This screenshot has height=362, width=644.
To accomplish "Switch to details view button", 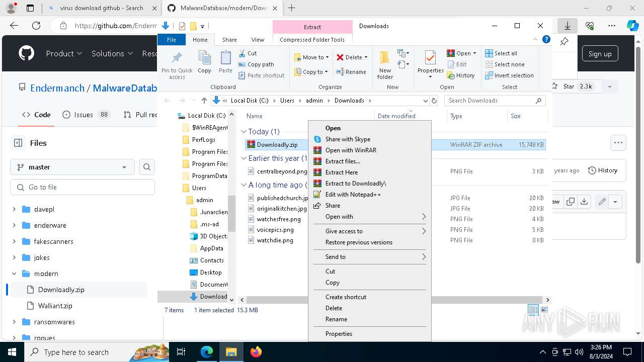I will coord(533,310).
